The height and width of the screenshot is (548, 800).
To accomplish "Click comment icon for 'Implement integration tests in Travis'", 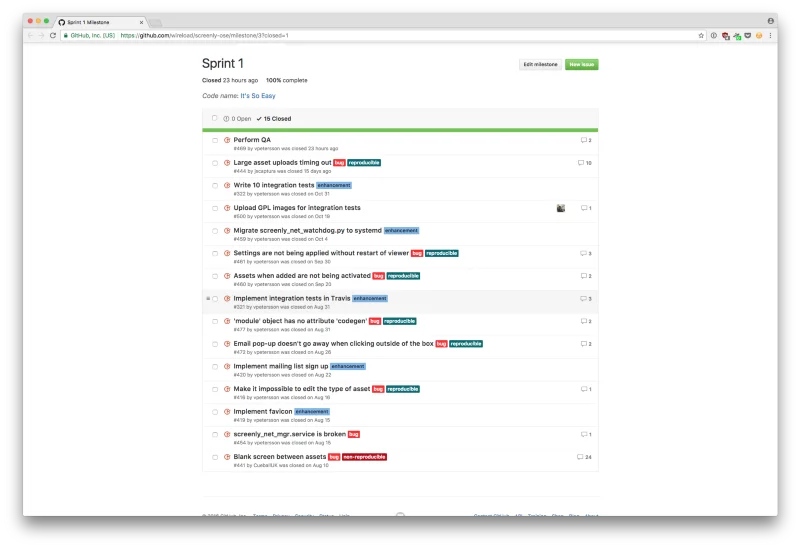I will (x=585, y=299).
